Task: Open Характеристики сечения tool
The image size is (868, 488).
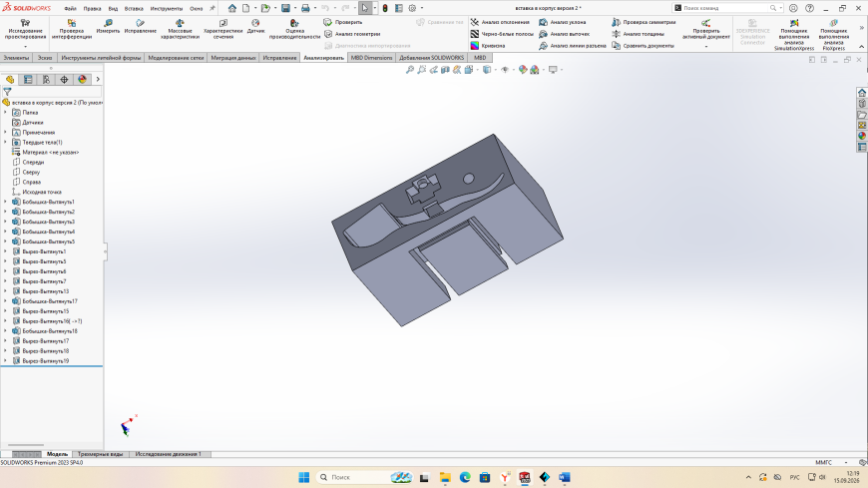Action: click(223, 29)
